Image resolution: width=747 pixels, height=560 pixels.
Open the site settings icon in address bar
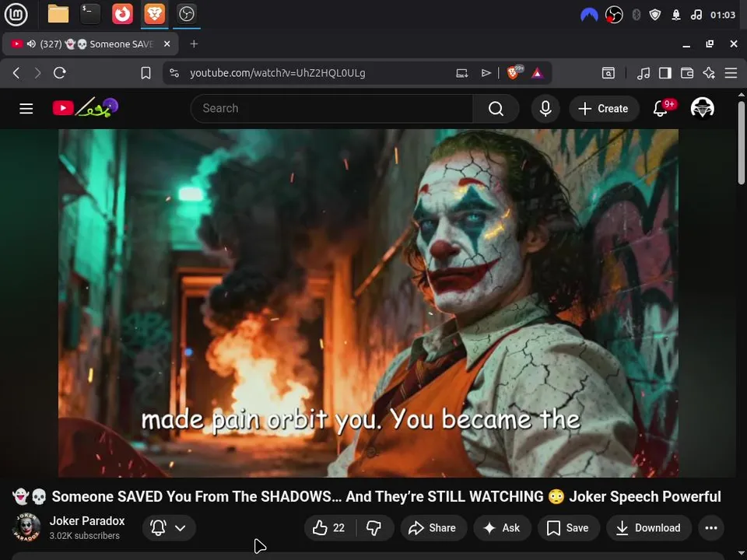click(x=174, y=73)
